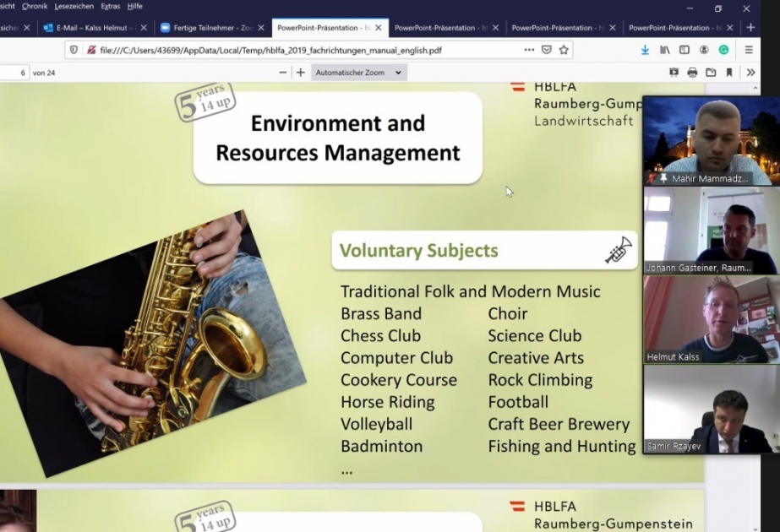Select Mahir Mammadz... video thumbnail
Screen dimensions: 780x532
click(712, 141)
